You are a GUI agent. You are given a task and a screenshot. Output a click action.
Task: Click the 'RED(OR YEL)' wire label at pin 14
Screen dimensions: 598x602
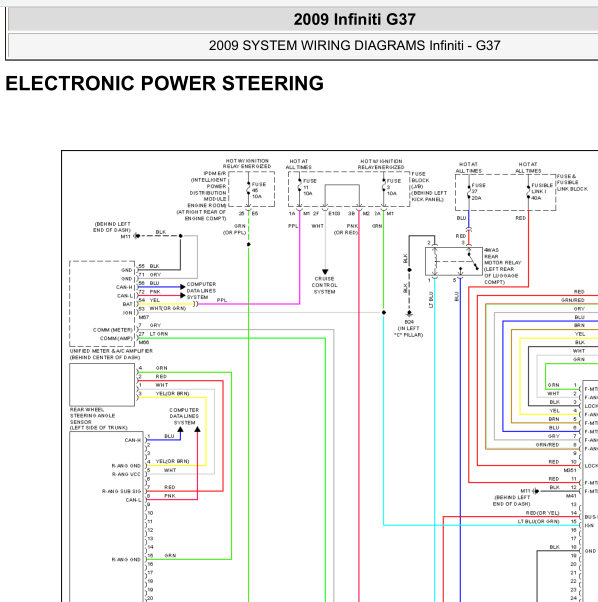tap(542, 513)
